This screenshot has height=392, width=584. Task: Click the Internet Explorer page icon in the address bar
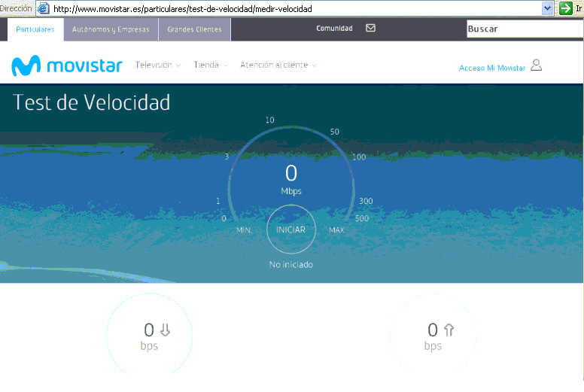click(44, 8)
